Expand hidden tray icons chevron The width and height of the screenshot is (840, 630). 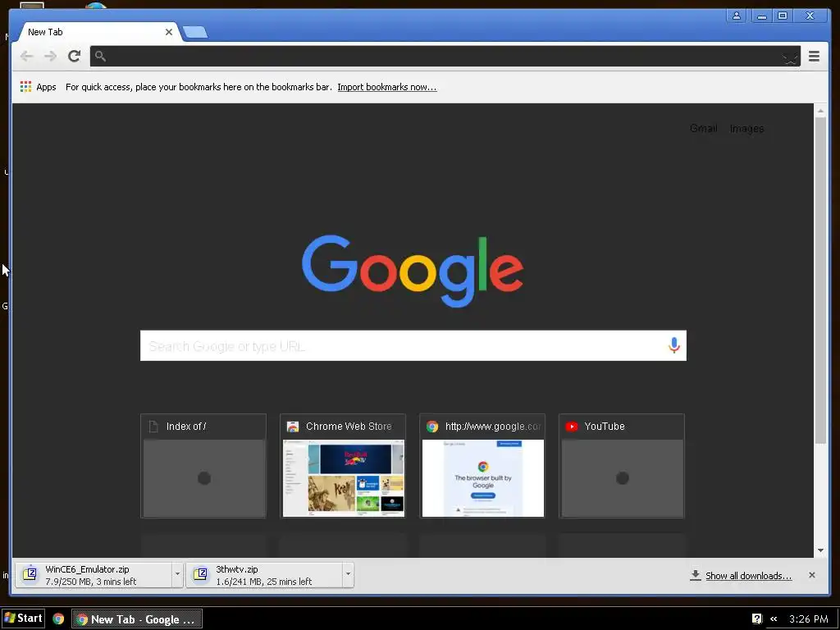pyautogui.click(x=774, y=619)
